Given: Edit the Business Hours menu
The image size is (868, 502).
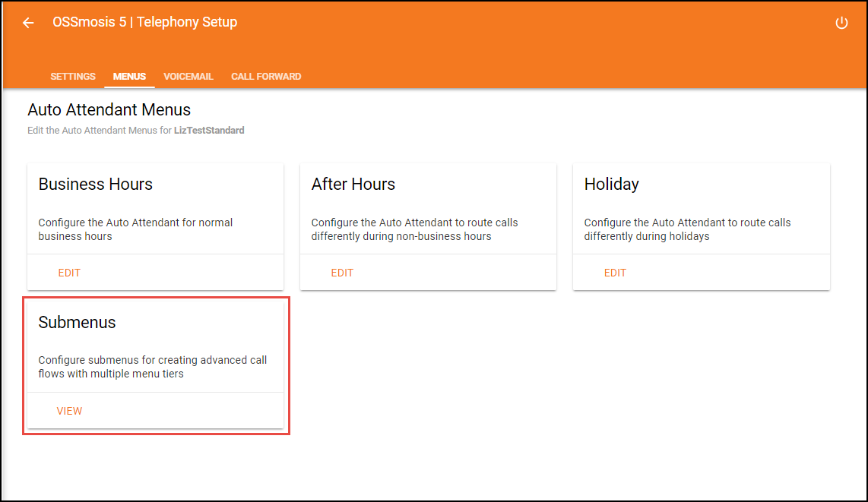Looking at the screenshot, I should pyautogui.click(x=69, y=273).
